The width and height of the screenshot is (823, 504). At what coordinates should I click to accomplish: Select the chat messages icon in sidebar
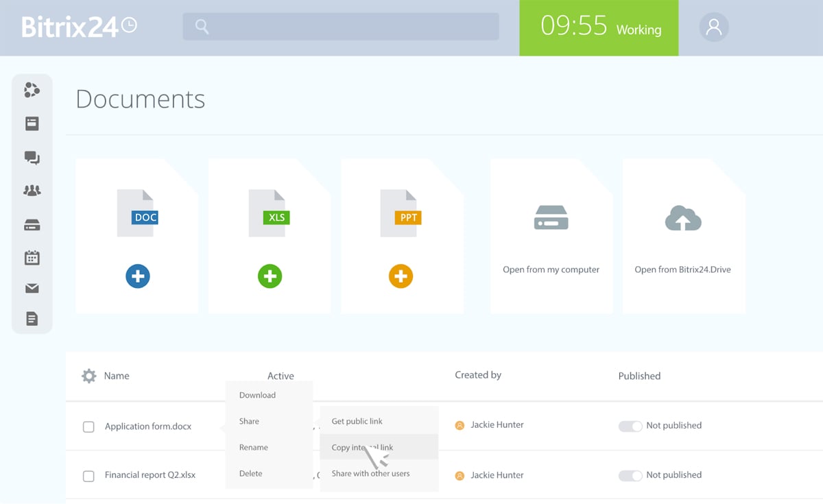32,158
